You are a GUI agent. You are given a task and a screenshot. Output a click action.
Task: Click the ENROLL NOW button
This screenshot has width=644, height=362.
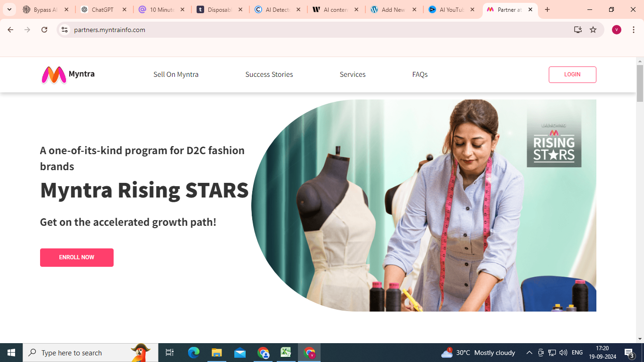click(x=77, y=257)
